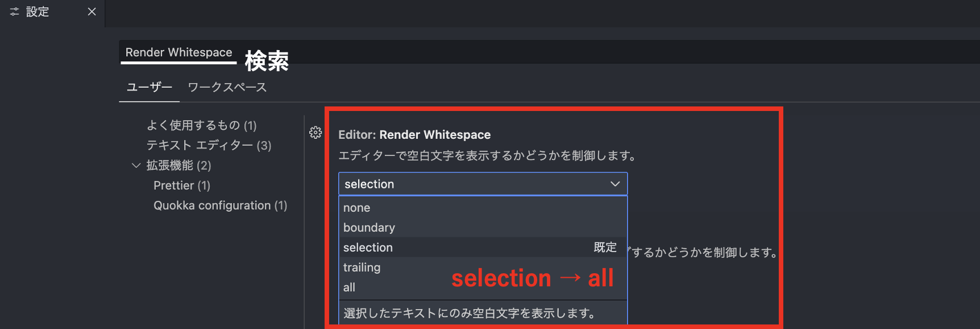Click inside the Render Whitespace search field
980x329 pixels.
click(178, 52)
